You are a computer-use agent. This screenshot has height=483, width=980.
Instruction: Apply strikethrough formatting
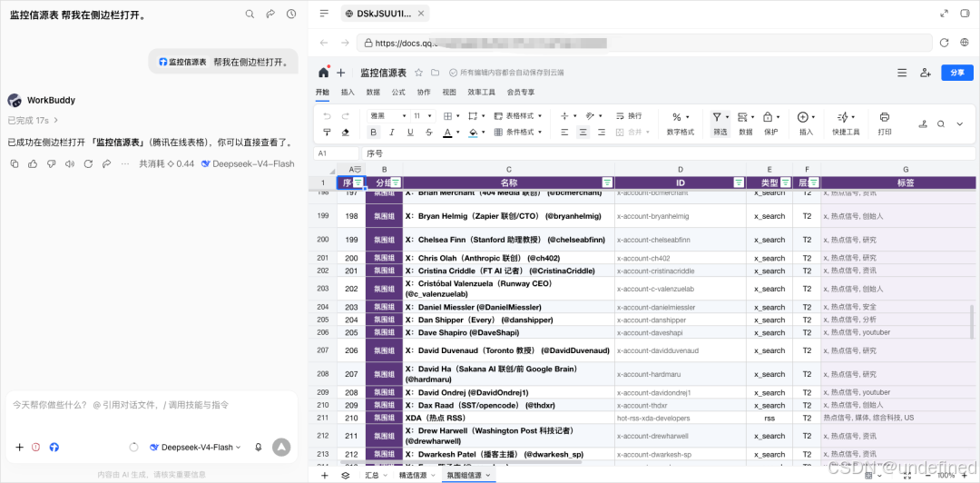(428, 132)
